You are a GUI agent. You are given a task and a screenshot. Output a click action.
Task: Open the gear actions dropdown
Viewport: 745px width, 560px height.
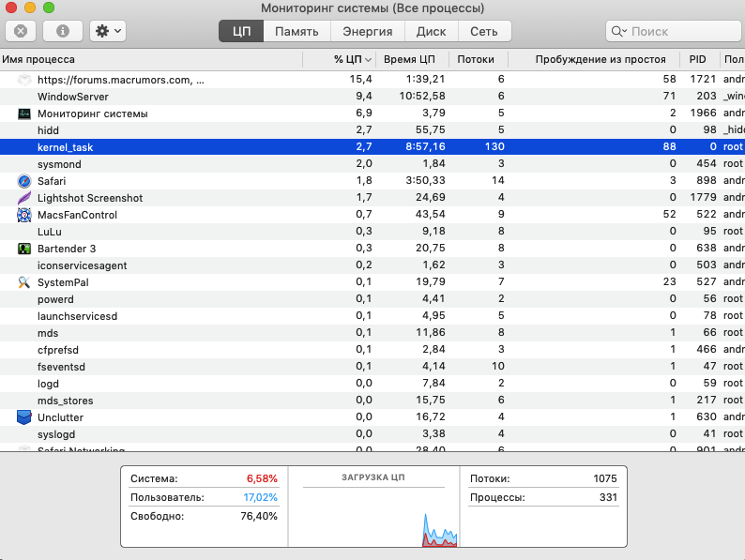tap(108, 31)
